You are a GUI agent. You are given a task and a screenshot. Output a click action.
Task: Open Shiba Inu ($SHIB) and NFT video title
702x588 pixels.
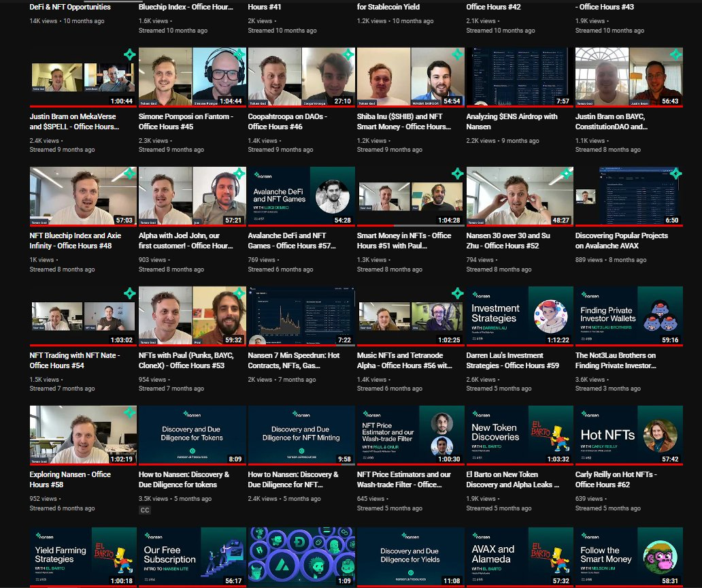click(404, 121)
